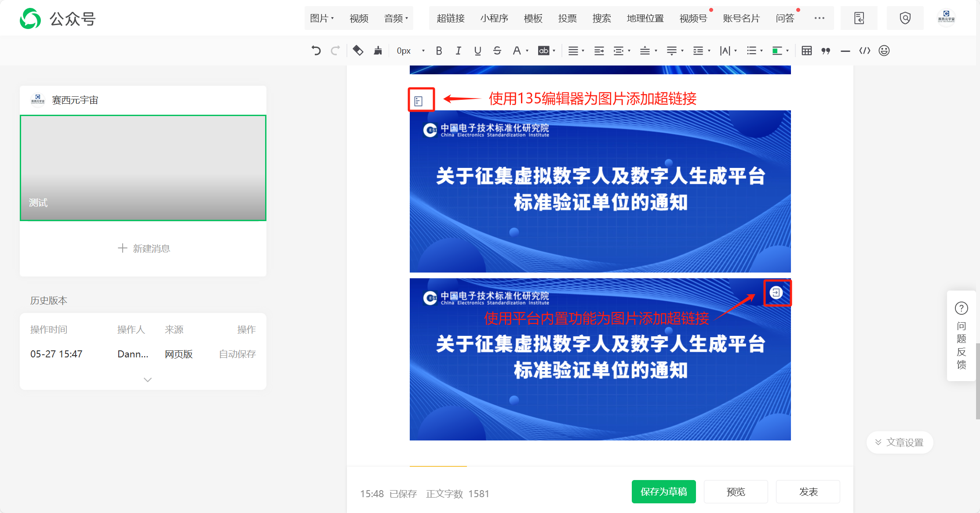Click the code view brackets icon
The height and width of the screenshot is (513, 980).
pos(864,51)
